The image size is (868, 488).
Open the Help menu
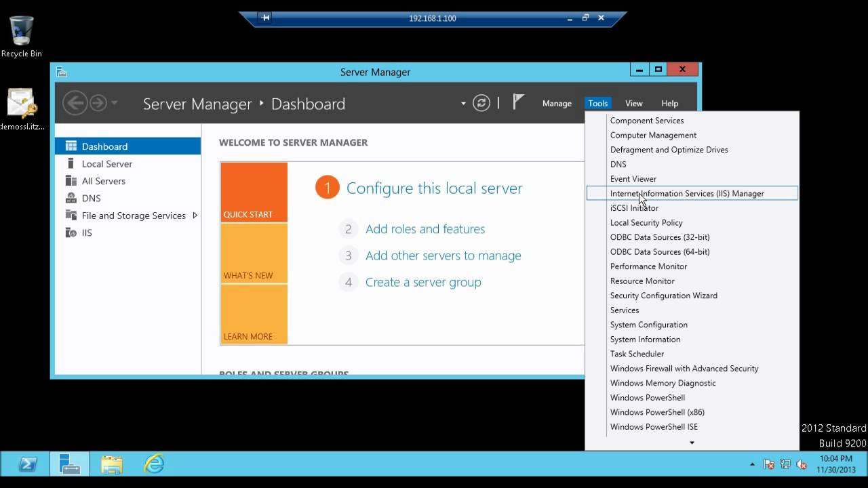tap(669, 103)
